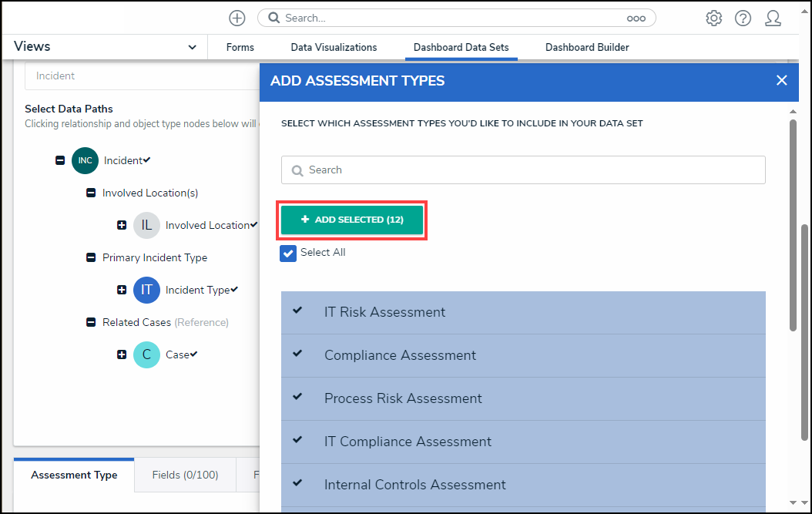Screen dimensions: 812x514
Task: Switch to the Dashboard Builder tab
Action: pyautogui.click(x=587, y=47)
